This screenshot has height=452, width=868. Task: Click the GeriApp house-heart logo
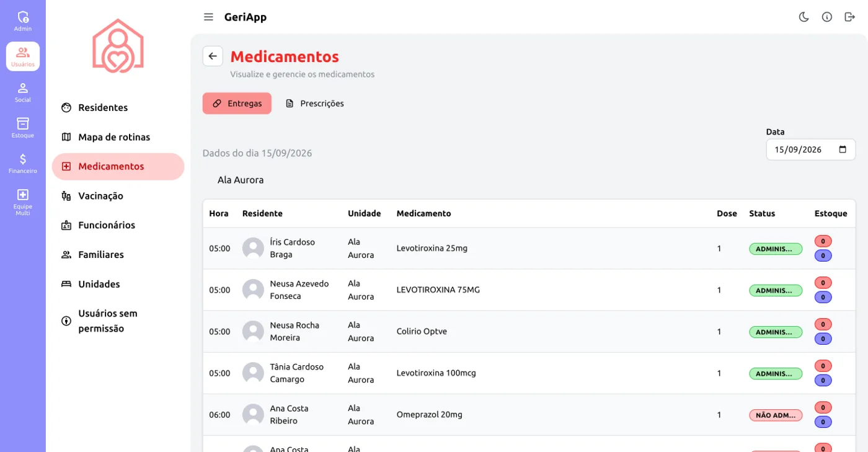118,46
